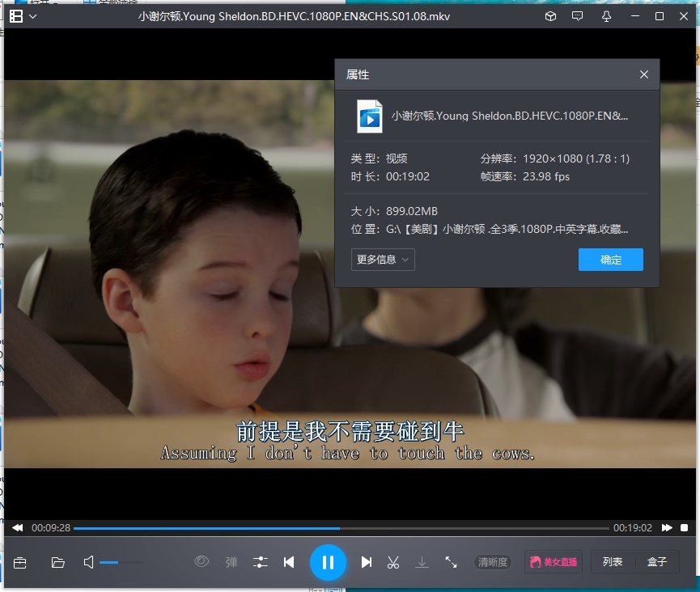Maximize the player window
Viewport: 700px width, 592px height.
[x=660, y=16]
